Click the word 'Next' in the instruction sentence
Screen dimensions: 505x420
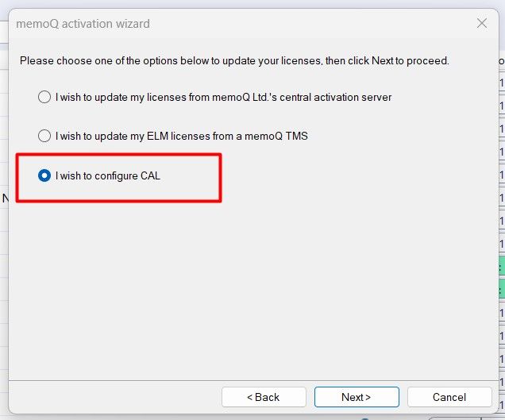click(x=382, y=60)
